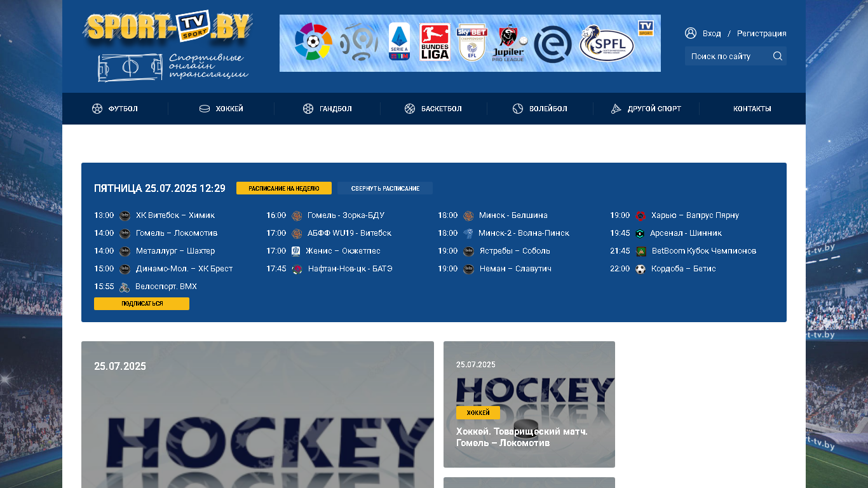Click the Sky Bet EFL logo
Image resolution: width=868 pixels, height=488 pixels.
pos(472,43)
